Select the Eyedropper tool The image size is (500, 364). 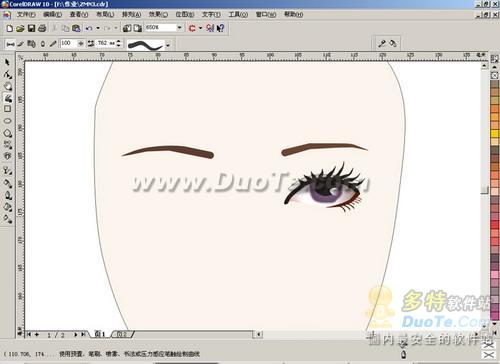[8, 183]
